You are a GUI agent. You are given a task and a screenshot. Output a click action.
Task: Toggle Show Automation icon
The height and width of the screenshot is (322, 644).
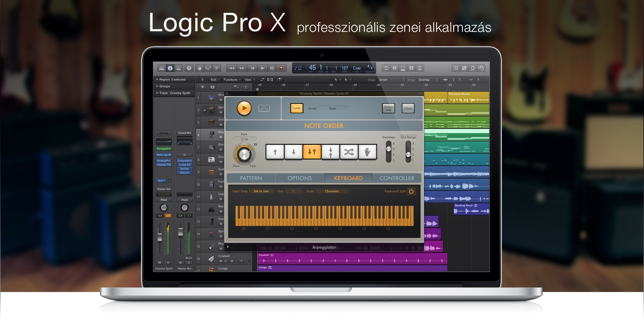pos(262,80)
